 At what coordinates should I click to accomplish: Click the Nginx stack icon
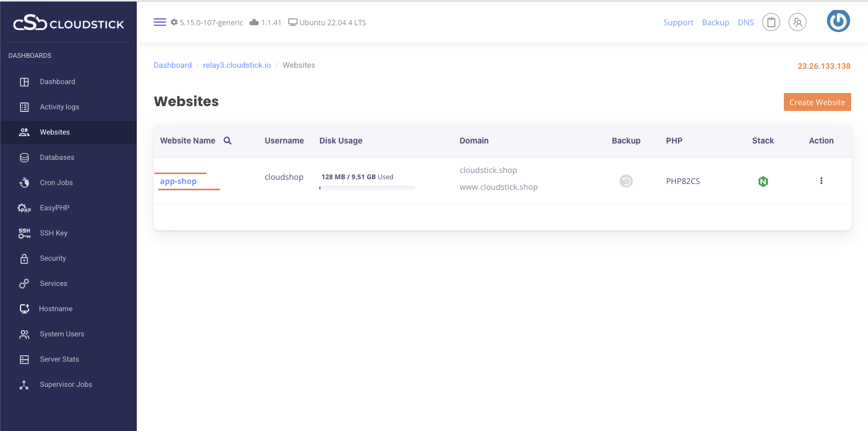coord(763,181)
